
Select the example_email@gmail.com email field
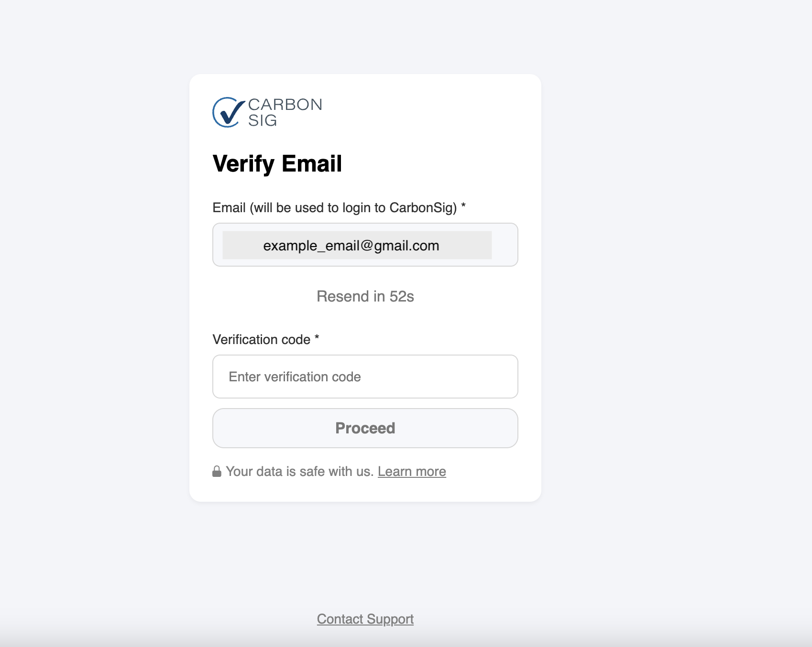[365, 245]
